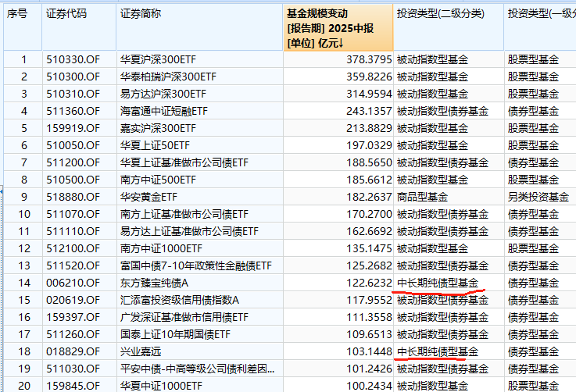576x392 pixels.
Task: Select value 135.1475
Action: (369, 249)
